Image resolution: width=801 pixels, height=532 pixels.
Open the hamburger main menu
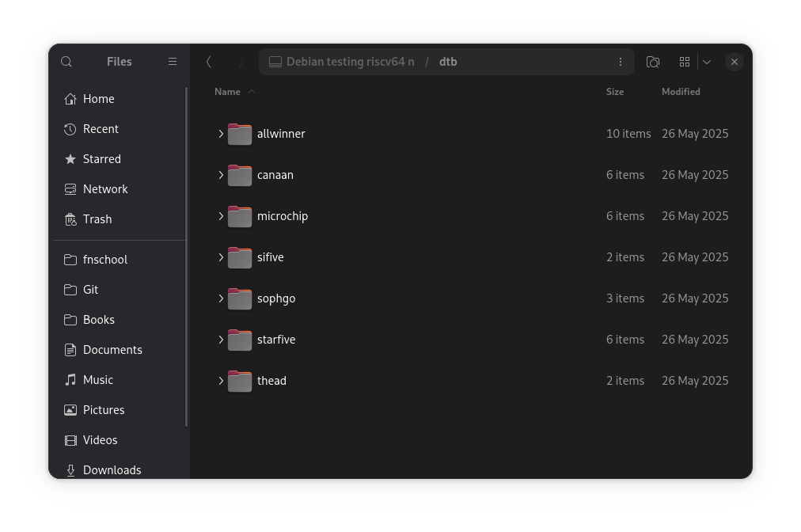(x=173, y=62)
